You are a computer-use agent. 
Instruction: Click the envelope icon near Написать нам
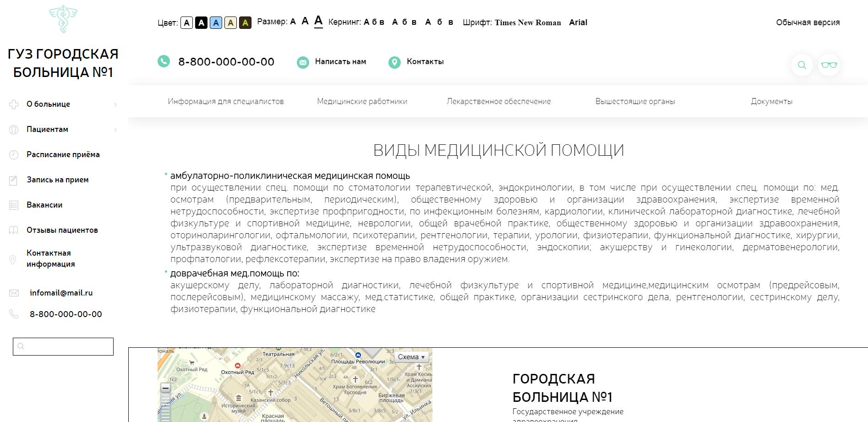point(302,61)
